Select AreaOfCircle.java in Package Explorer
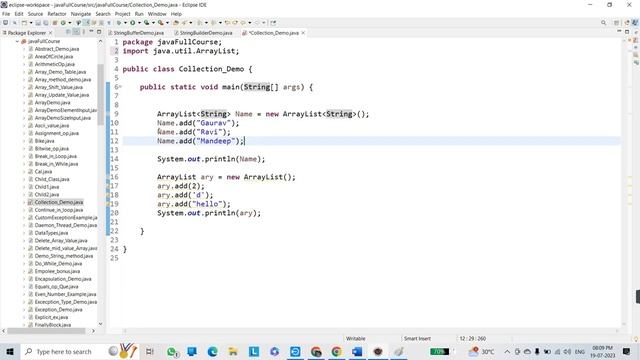Screen dimensions: 640x360 pos(54,56)
